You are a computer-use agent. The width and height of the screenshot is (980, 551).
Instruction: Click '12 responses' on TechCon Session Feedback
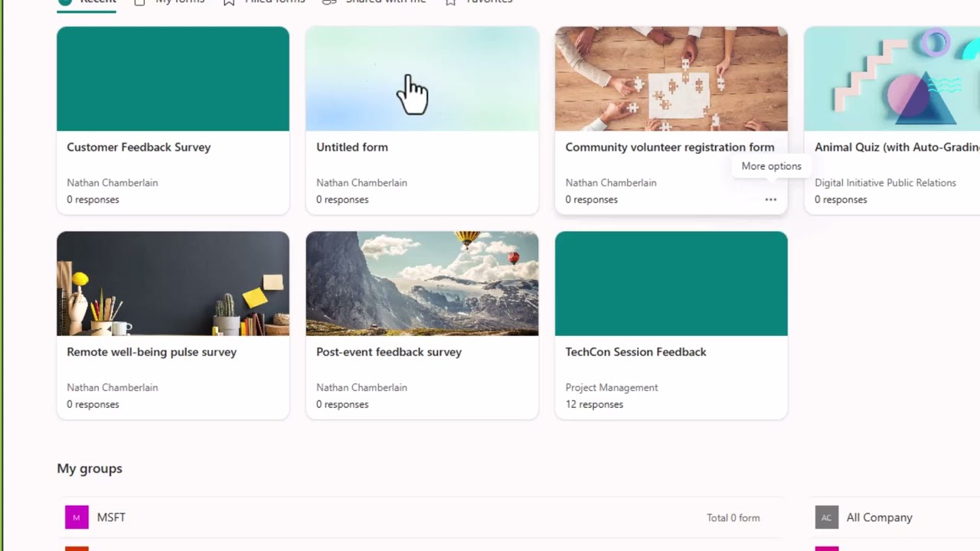point(594,404)
